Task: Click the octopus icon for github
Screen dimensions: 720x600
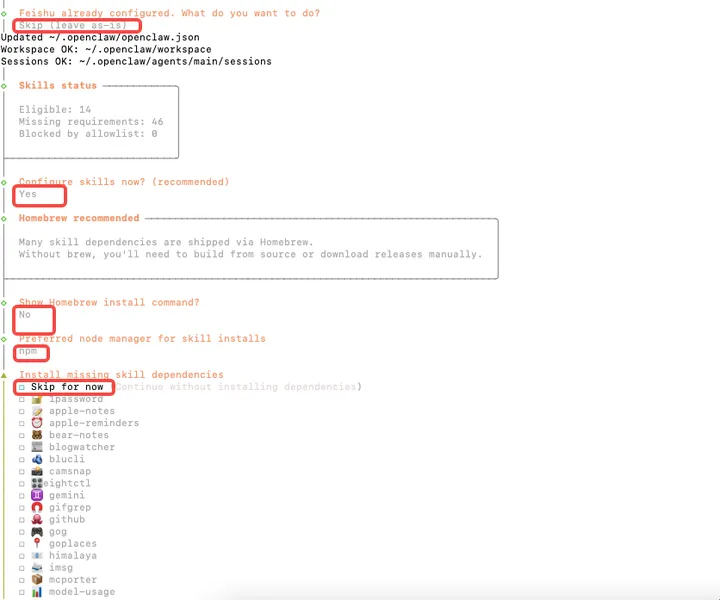Action: [37, 520]
